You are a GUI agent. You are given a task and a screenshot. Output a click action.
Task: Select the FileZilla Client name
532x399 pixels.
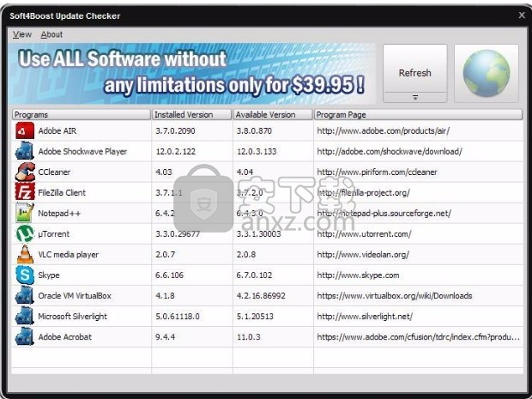(x=62, y=193)
